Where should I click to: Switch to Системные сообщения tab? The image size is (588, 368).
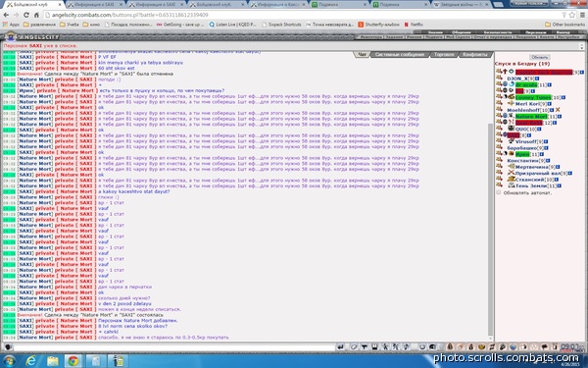click(400, 54)
